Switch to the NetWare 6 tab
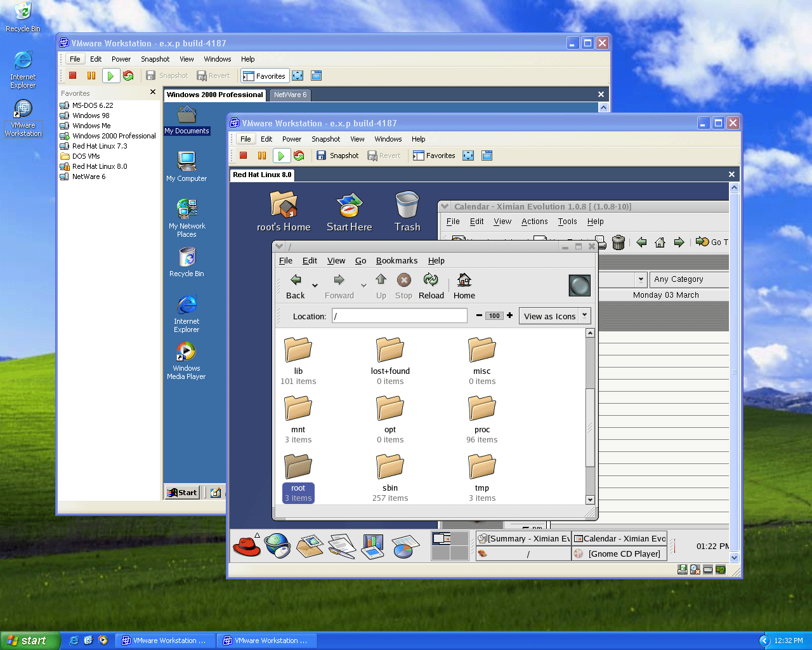Screen dimensions: 812x650 [x=290, y=95]
